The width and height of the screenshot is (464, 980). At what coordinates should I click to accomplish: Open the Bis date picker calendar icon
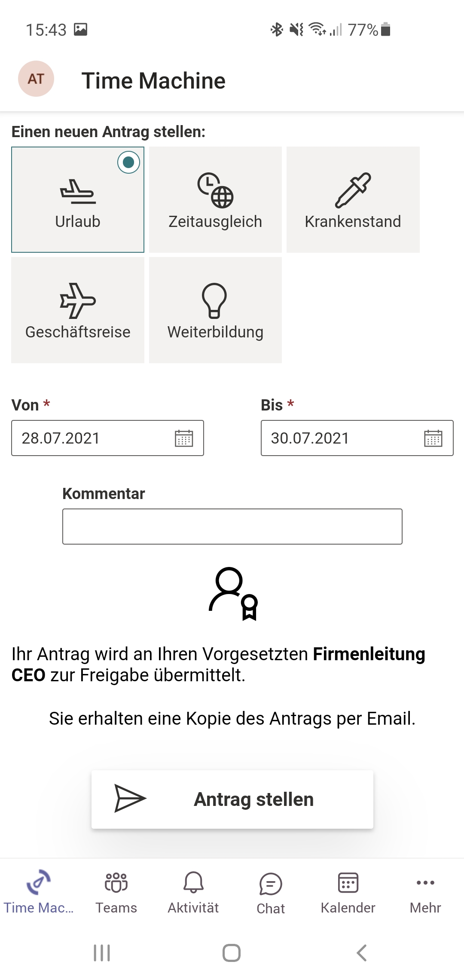[x=433, y=438]
